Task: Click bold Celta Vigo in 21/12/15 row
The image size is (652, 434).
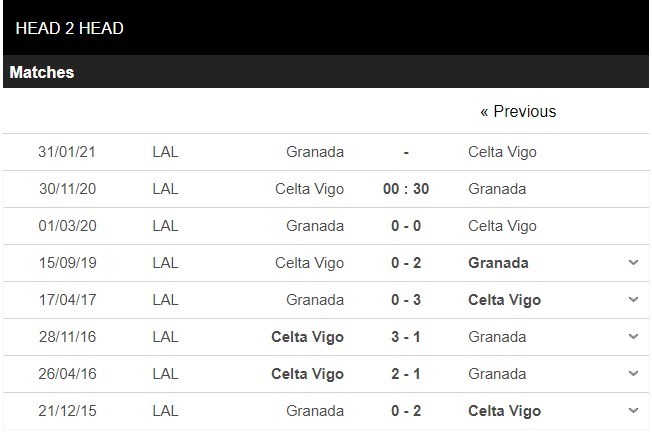Action: (x=504, y=411)
